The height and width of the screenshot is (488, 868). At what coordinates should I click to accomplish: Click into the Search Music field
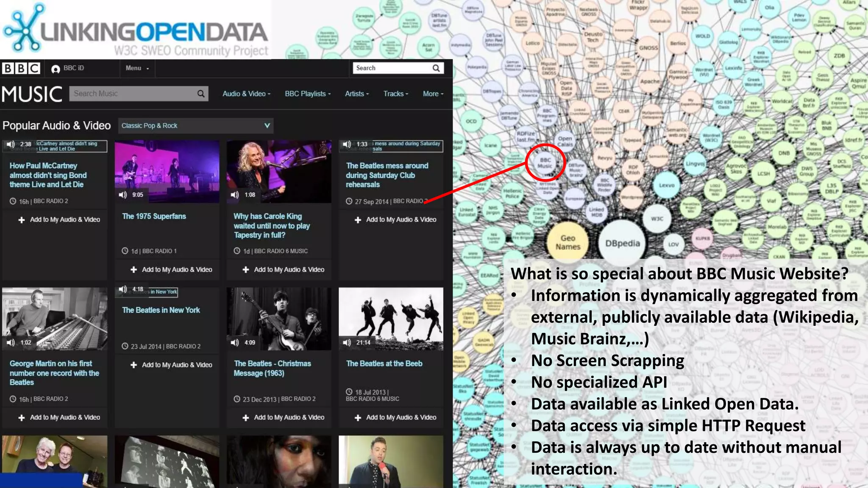click(131, 94)
